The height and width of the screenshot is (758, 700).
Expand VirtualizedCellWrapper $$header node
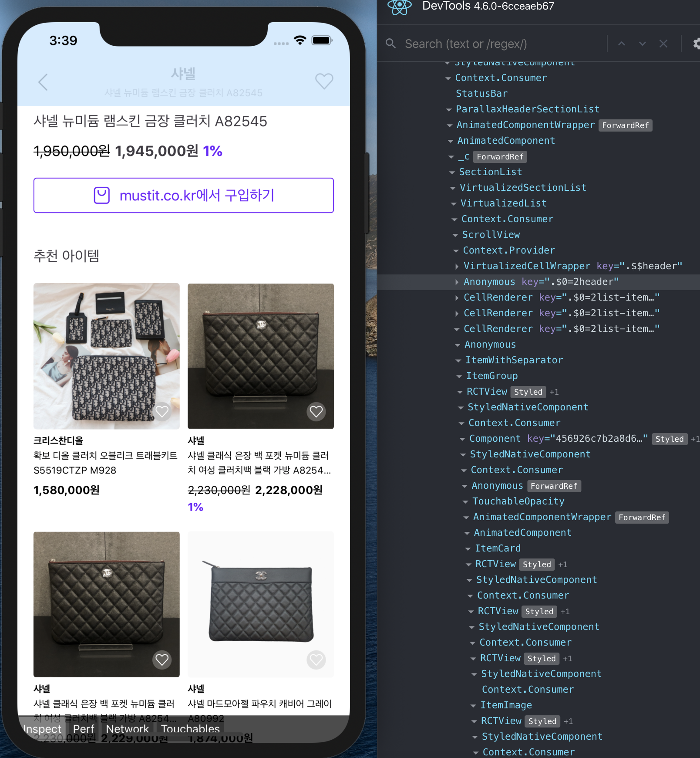click(x=456, y=266)
